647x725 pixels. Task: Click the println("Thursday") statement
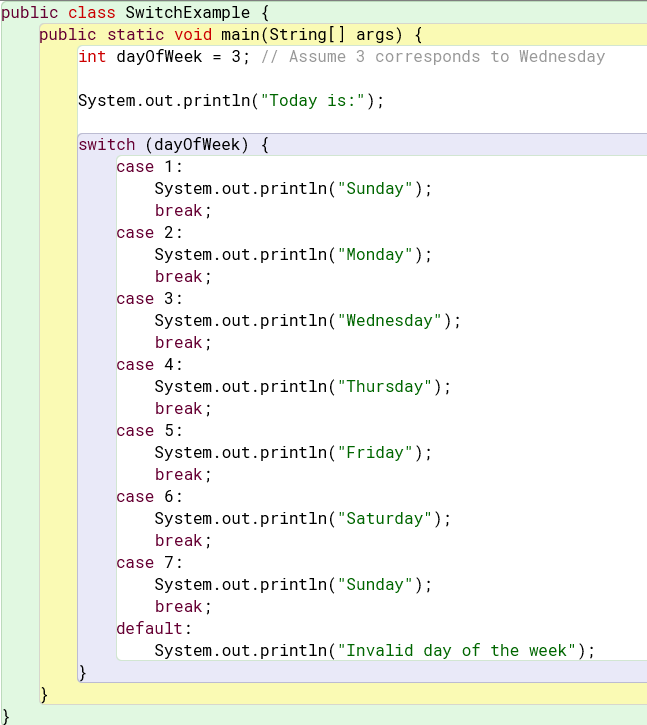pyautogui.click(x=302, y=387)
